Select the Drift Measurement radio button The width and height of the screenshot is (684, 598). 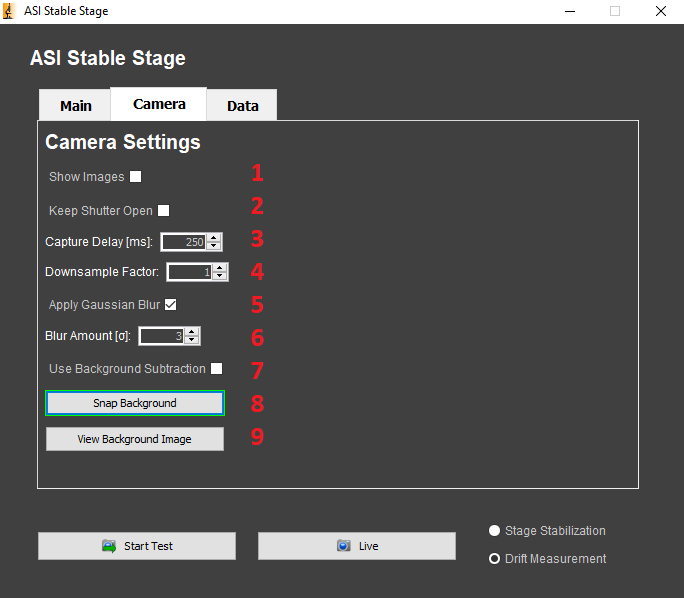[494, 559]
